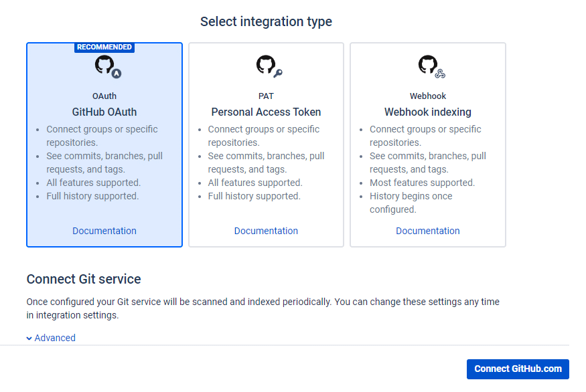Click 'Most features supported' bullet in Webhook card
This screenshot has height=392, width=586.
[x=422, y=183]
